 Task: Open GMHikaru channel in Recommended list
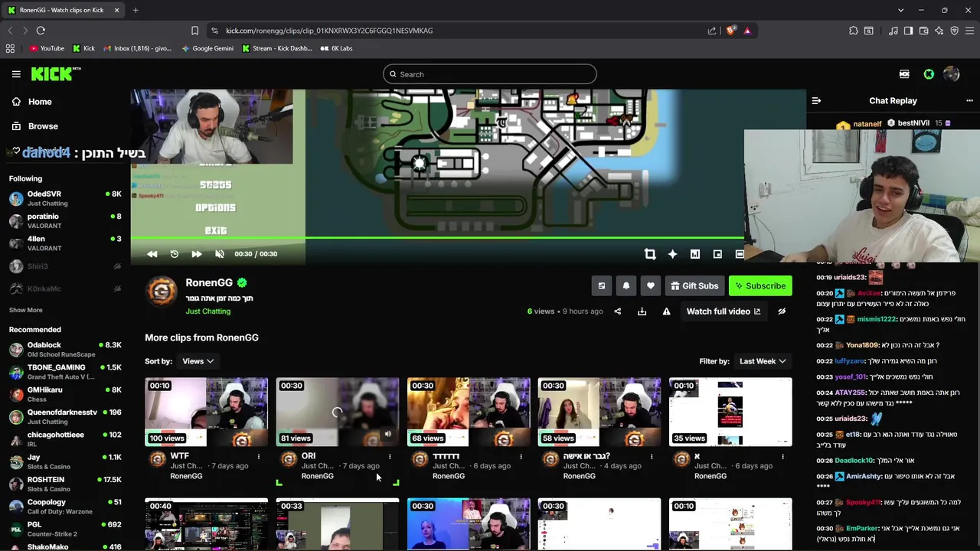tap(64, 394)
